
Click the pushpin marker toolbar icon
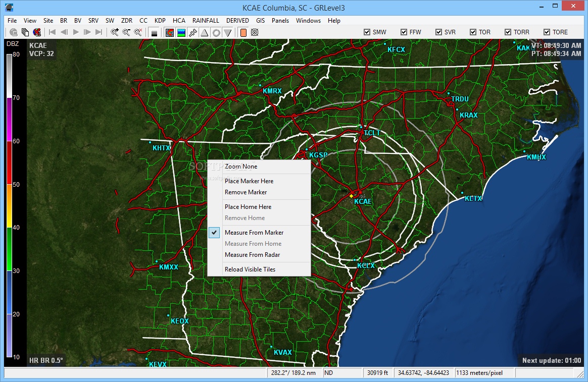tap(193, 32)
